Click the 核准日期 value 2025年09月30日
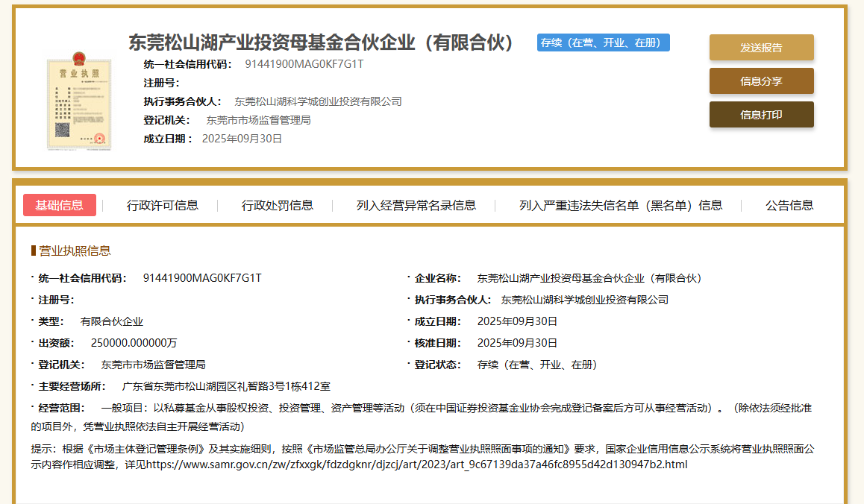Viewport: 864px width, 504px height. coord(517,343)
